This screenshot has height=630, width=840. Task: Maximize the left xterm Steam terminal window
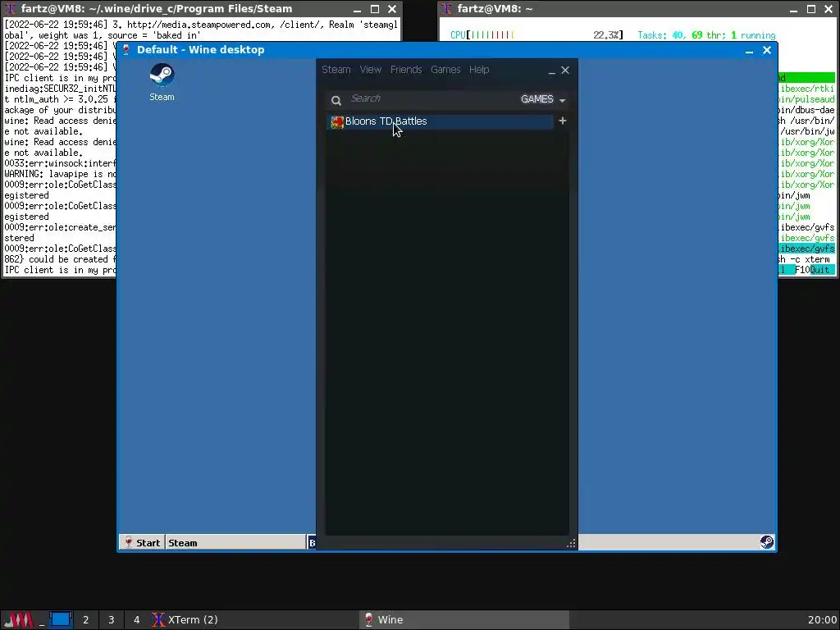point(375,9)
